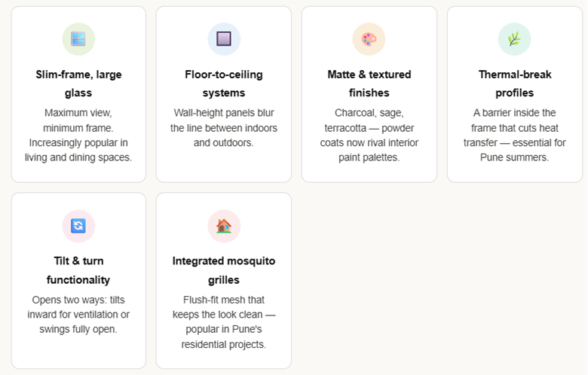
Task: Click the green leaf thermal-break icon
Action: click(514, 39)
